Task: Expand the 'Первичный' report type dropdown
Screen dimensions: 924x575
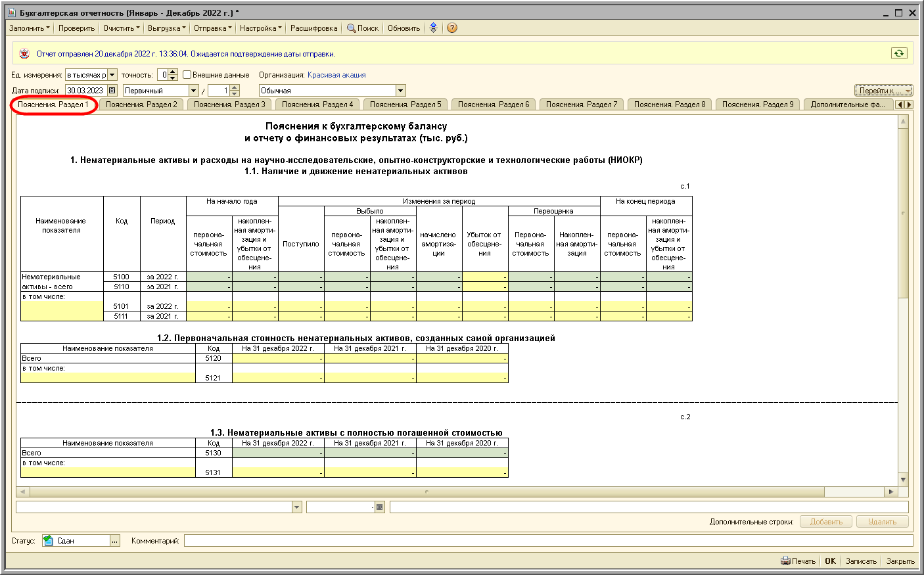Action: (x=194, y=91)
